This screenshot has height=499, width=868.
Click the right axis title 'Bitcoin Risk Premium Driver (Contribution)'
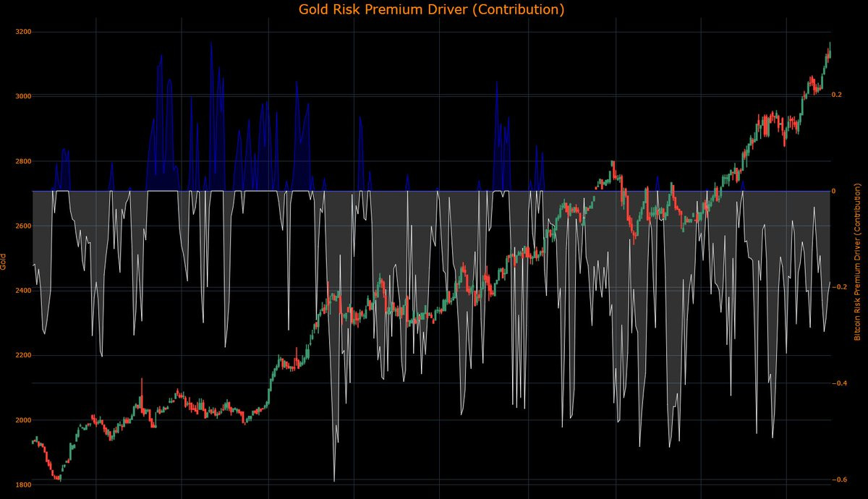858,261
